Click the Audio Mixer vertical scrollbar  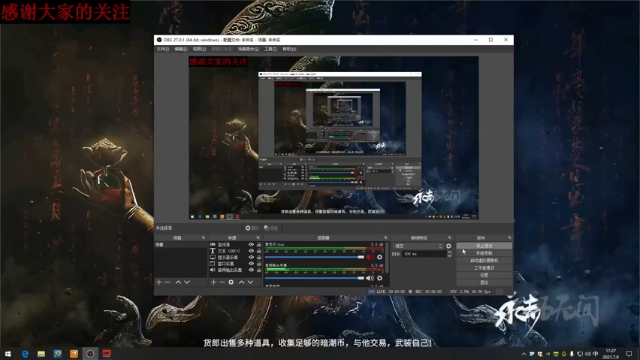coord(387,258)
